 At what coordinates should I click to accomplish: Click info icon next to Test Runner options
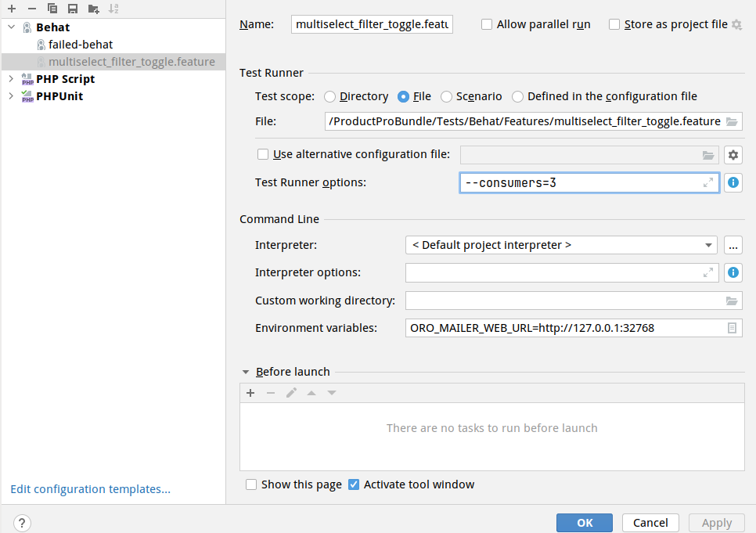point(733,182)
